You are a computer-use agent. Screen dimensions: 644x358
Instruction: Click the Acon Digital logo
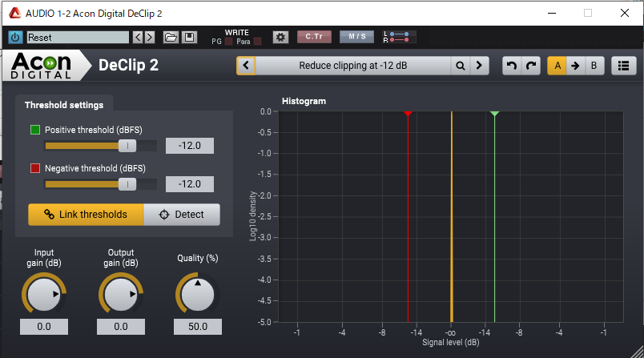[x=41, y=66]
